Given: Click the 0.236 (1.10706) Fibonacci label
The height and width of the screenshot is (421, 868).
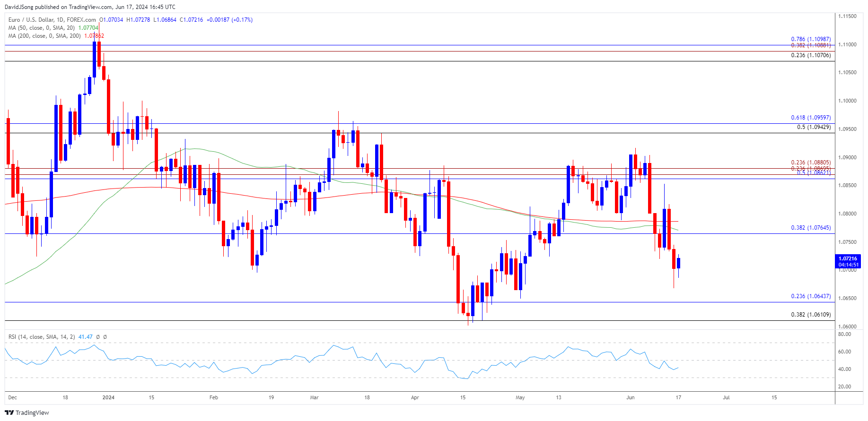Looking at the screenshot, I should [811, 55].
